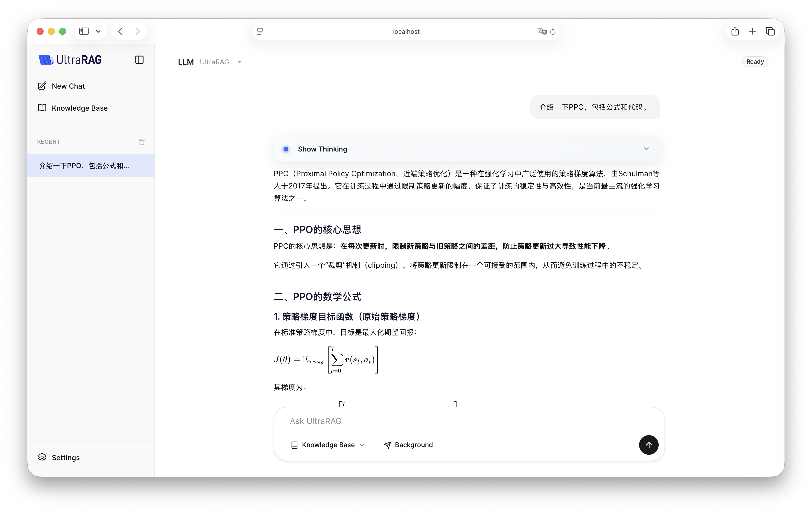The width and height of the screenshot is (812, 513).
Task: Toggle the Safari sidebar button
Action: [x=84, y=31]
